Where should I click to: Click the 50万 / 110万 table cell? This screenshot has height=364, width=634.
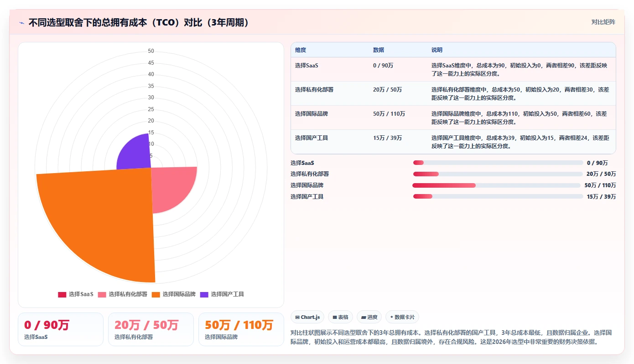[x=389, y=114]
